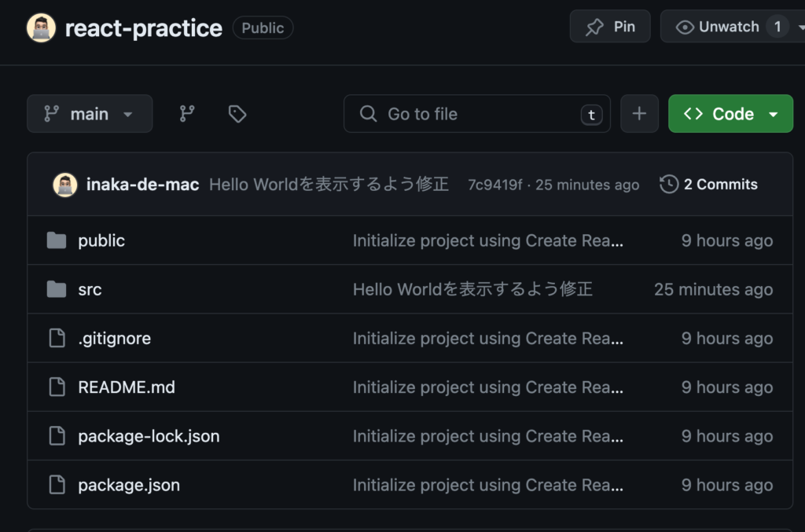Viewport: 805px width, 532px height.
Task: Open the react-practice repository title link
Action: (x=144, y=28)
